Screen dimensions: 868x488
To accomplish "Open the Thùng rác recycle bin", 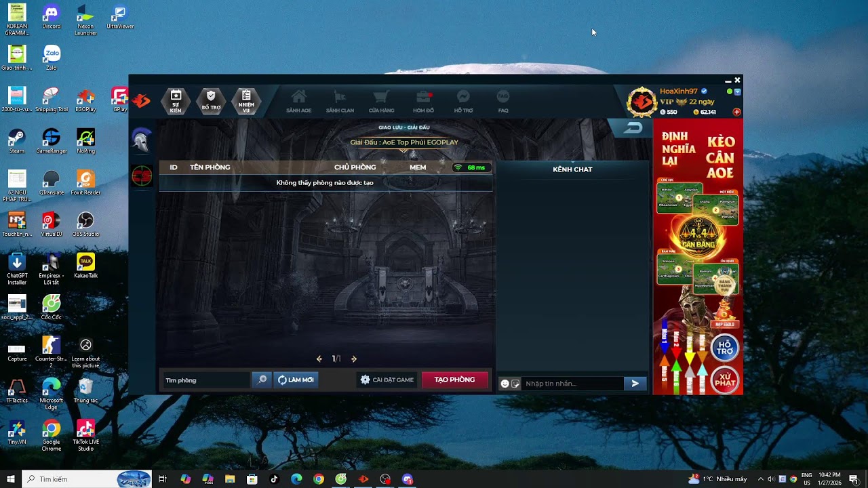I will point(85,390).
